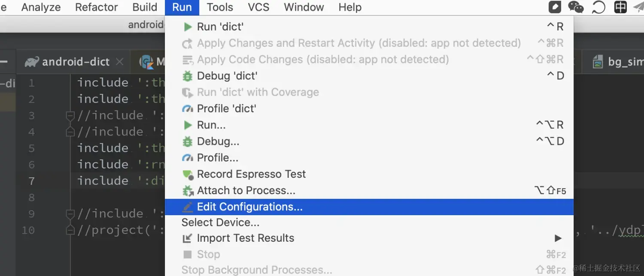Open the Build menu
The image size is (644, 276).
click(145, 7)
